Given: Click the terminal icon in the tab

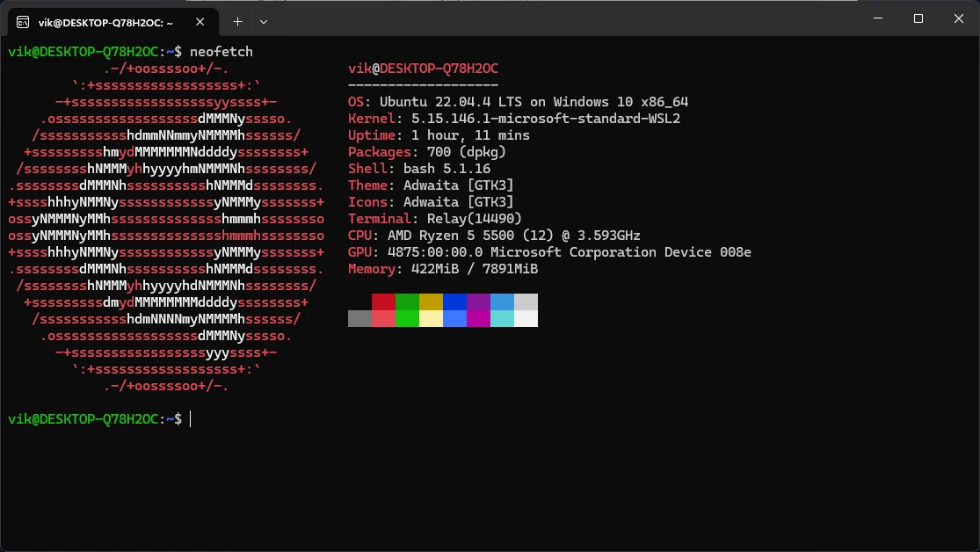Looking at the screenshot, I should click(x=23, y=23).
